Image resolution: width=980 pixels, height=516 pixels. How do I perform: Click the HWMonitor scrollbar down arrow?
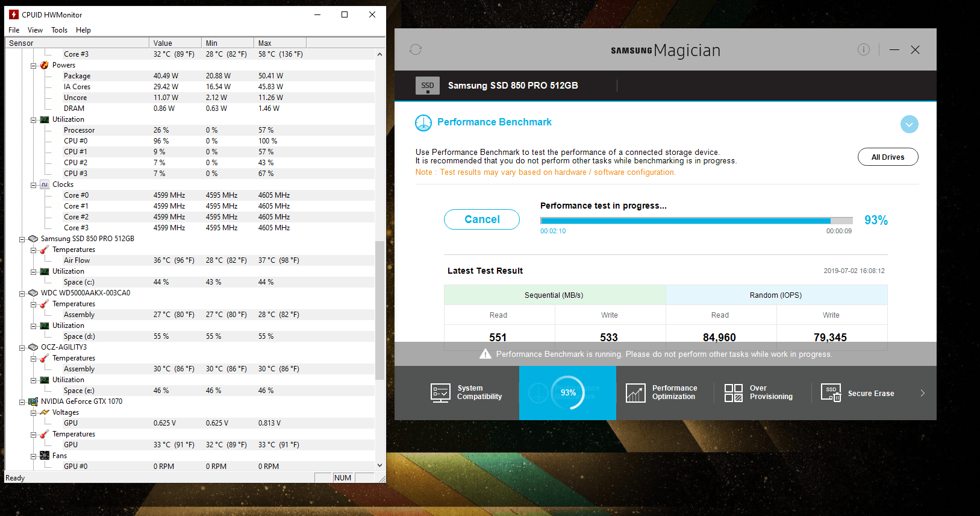[x=379, y=465]
